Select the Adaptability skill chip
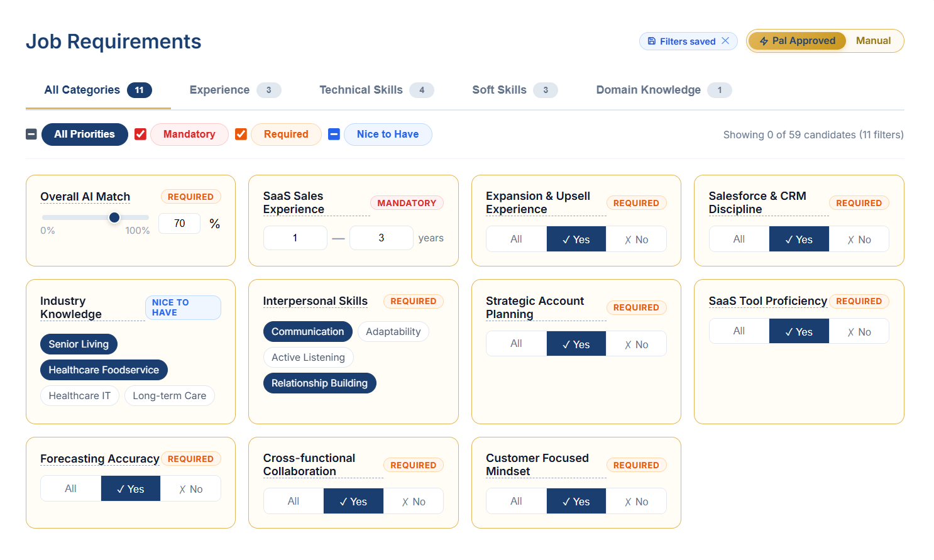Image resolution: width=934 pixels, height=560 pixels. tap(393, 331)
